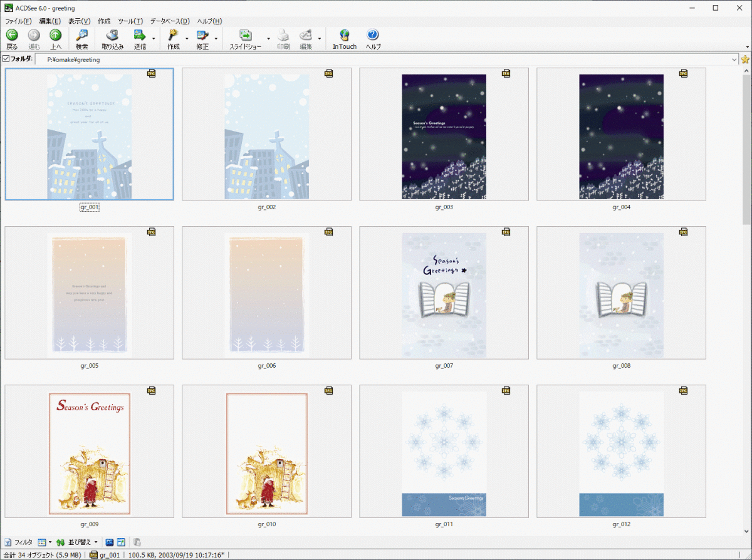
Task: Click the 送信 (Send) icon
Action: point(140,35)
